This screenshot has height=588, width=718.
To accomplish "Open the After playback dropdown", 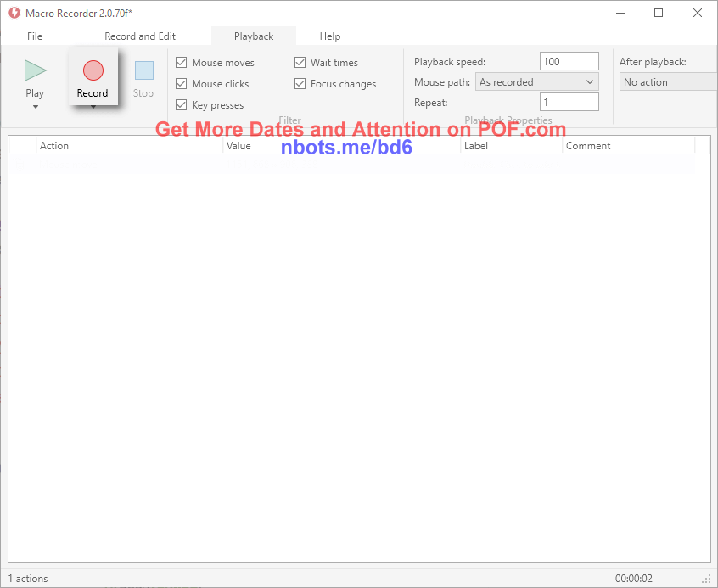I will pyautogui.click(x=669, y=82).
